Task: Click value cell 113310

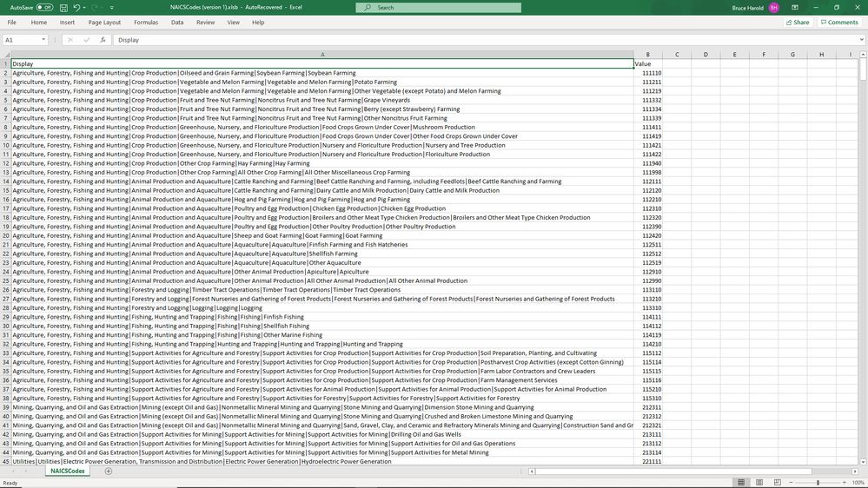Action: [647, 308]
